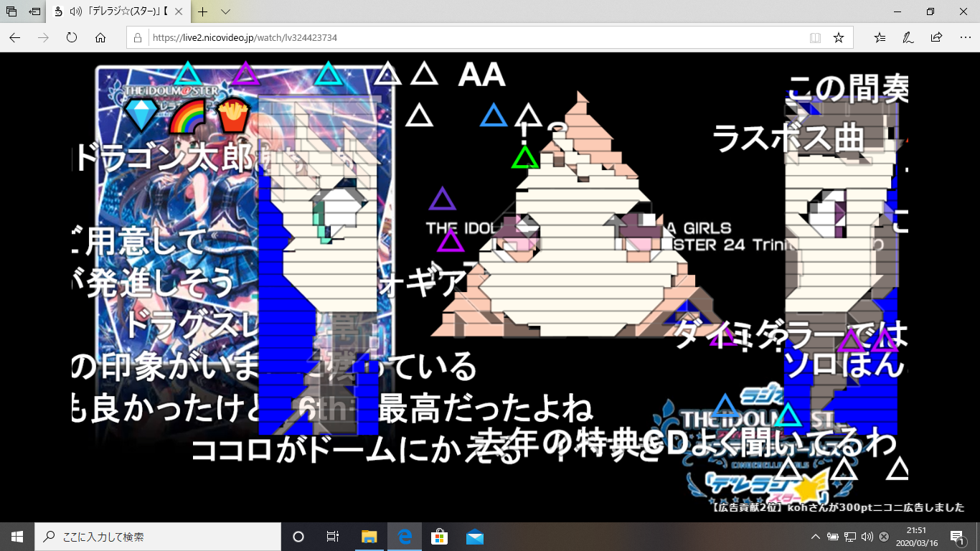Refresh the Niconico live page
Image resolution: width=980 pixels, height=551 pixels.
pyautogui.click(x=72, y=37)
